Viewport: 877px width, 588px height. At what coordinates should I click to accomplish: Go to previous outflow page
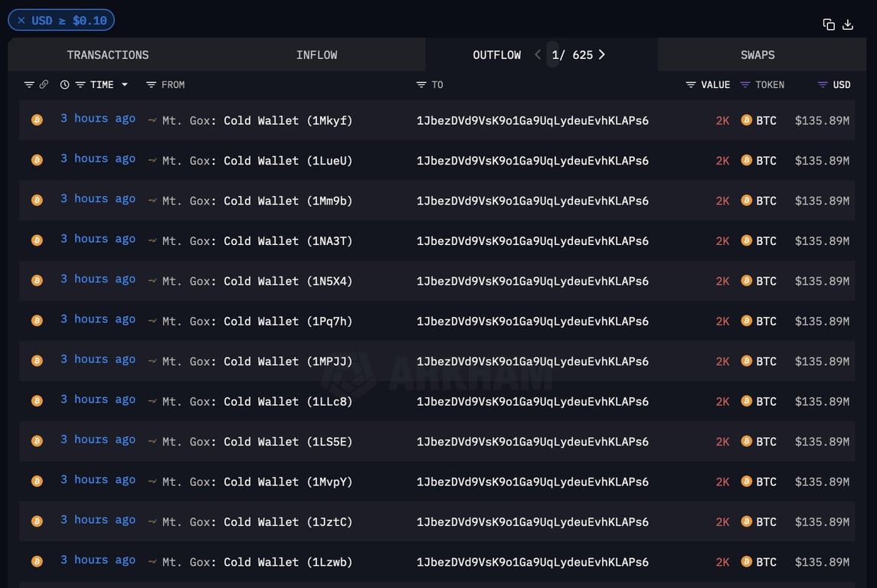click(538, 54)
